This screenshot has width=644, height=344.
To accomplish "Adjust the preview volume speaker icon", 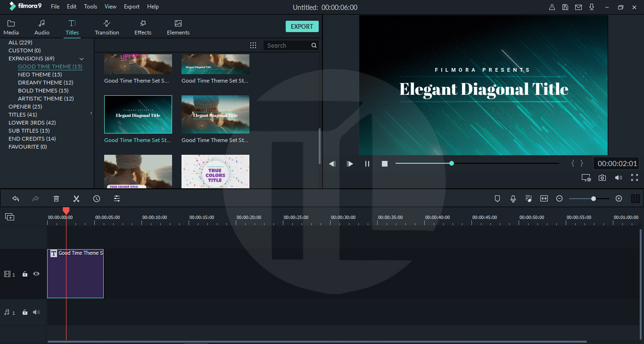I will point(619,177).
